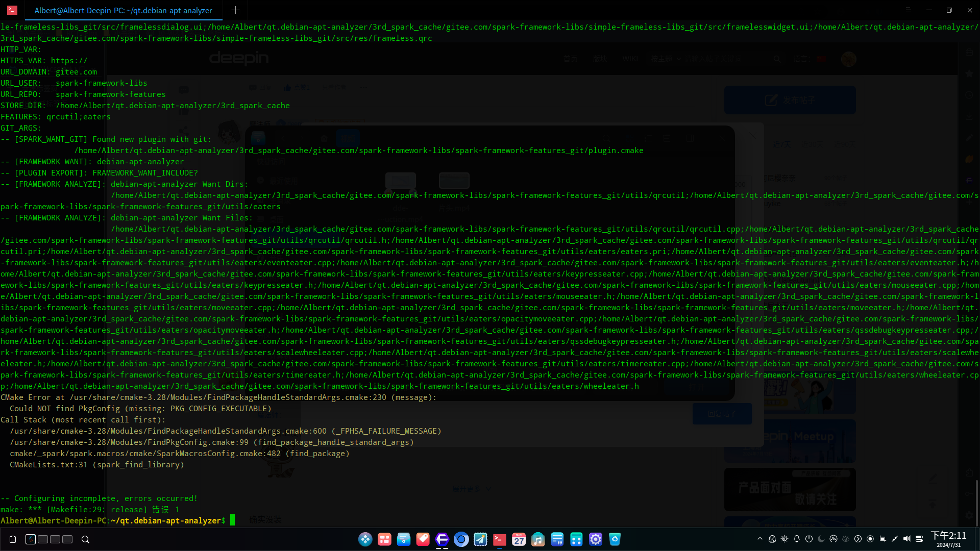Add a new terminal tab with plus

tap(235, 10)
